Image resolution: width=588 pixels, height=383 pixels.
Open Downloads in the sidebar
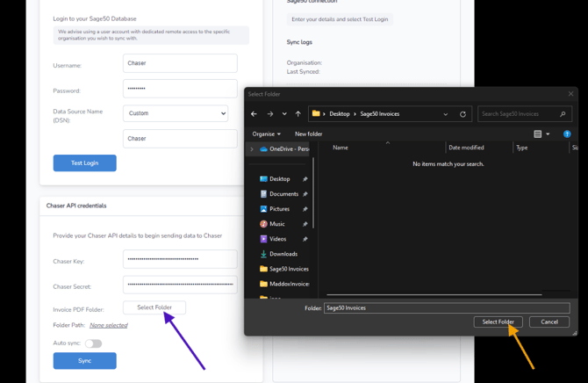point(283,254)
